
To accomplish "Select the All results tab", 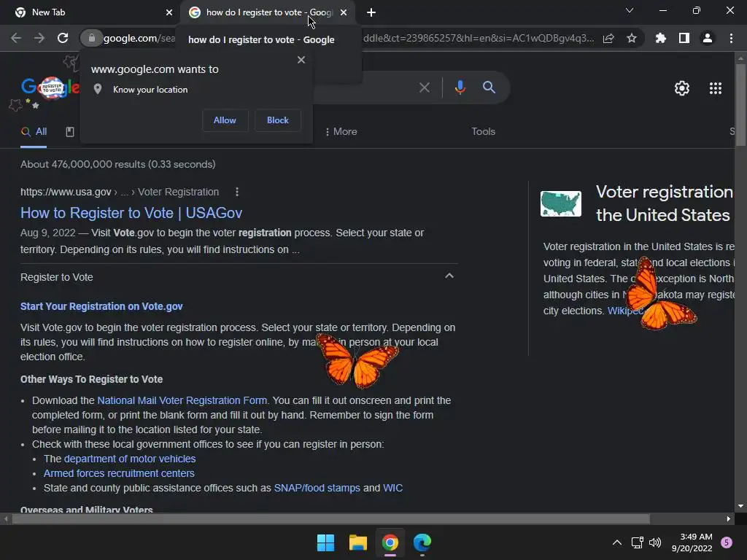I will [x=34, y=132].
